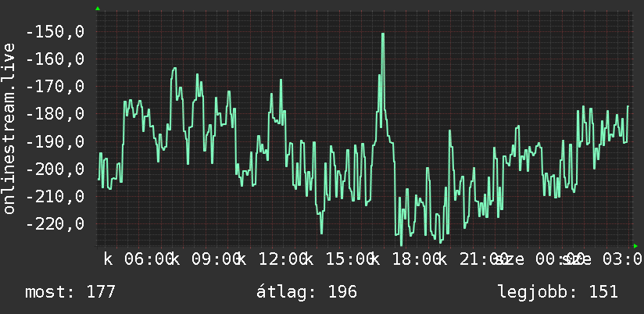
Task: Click the x-axis label "sze 03:0"
Action: click(x=602, y=259)
